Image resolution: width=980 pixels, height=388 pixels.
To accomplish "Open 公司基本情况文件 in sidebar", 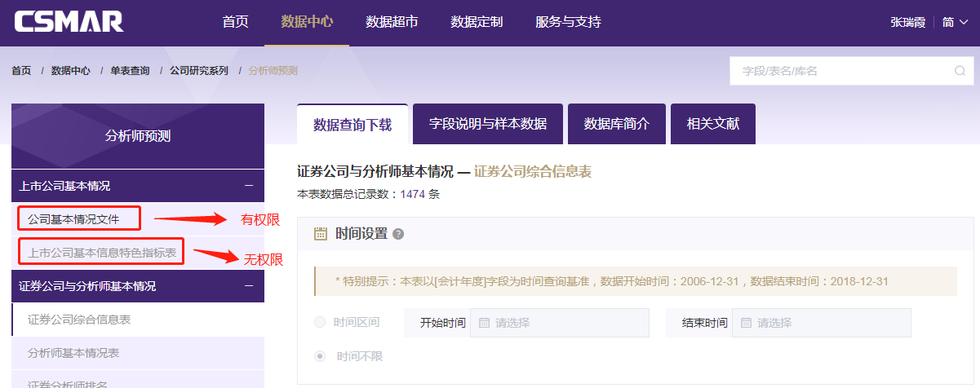I will coord(73,219).
